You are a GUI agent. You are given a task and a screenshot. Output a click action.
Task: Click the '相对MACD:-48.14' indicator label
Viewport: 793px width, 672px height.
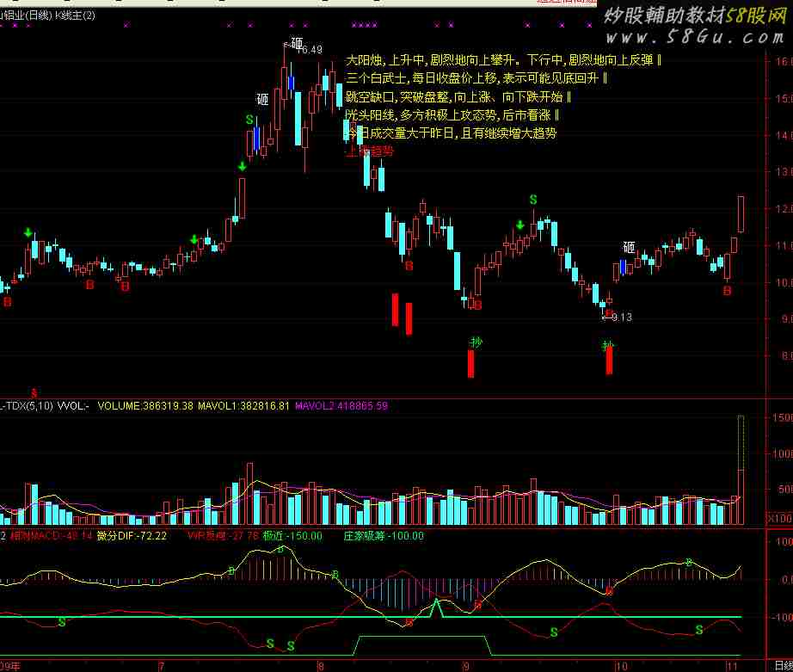pyautogui.click(x=51, y=536)
